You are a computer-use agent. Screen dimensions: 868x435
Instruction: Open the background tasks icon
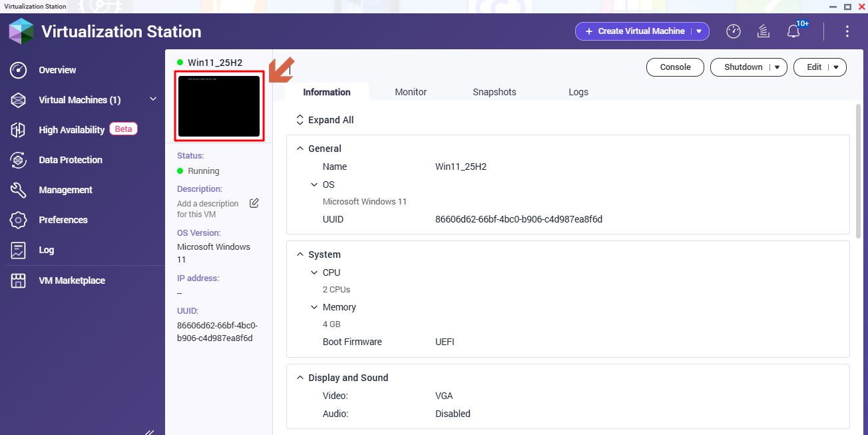click(x=763, y=31)
